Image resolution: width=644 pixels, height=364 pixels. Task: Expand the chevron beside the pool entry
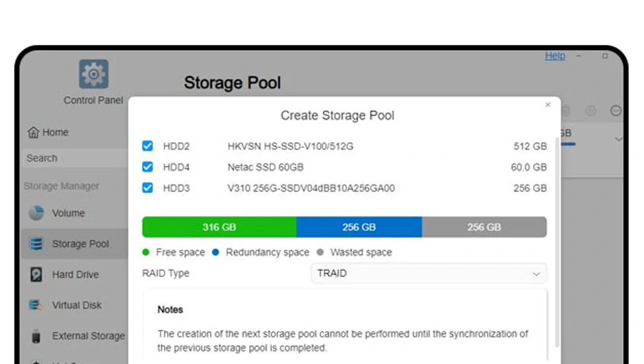(618, 139)
